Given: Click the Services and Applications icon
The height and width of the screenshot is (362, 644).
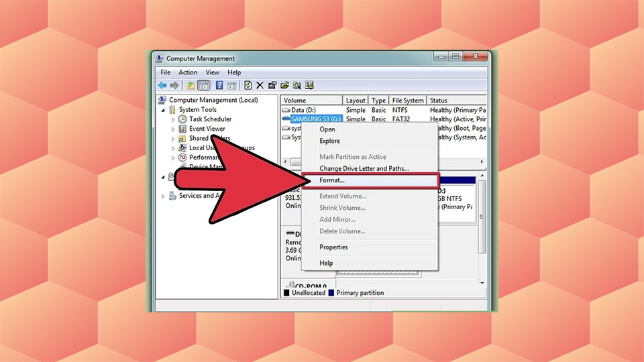Looking at the screenshot, I should (172, 196).
